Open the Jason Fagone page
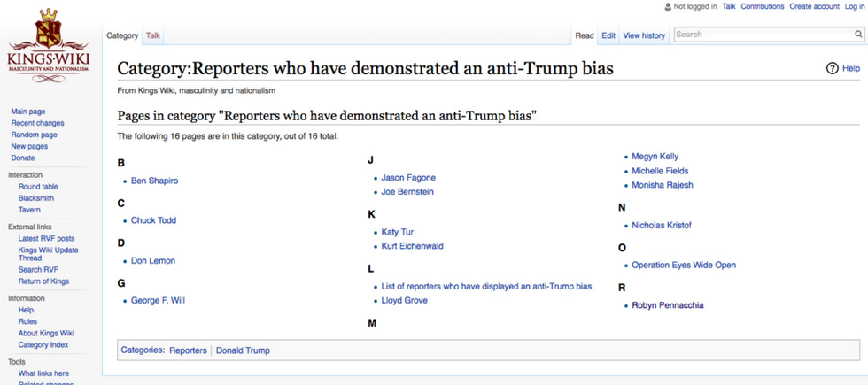868x385 pixels. 408,178
